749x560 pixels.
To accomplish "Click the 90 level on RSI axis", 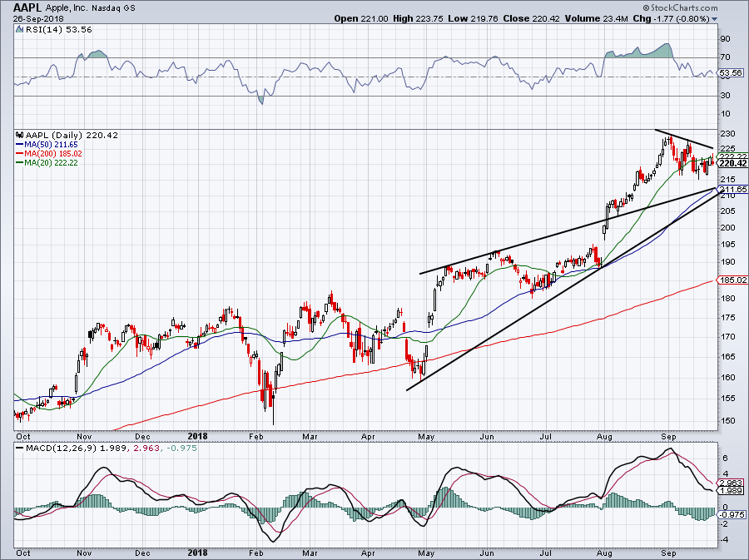I will (725, 38).
